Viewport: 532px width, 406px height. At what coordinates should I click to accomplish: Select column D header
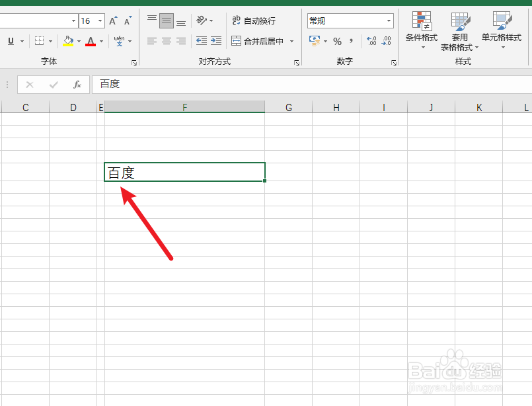click(73, 107)
